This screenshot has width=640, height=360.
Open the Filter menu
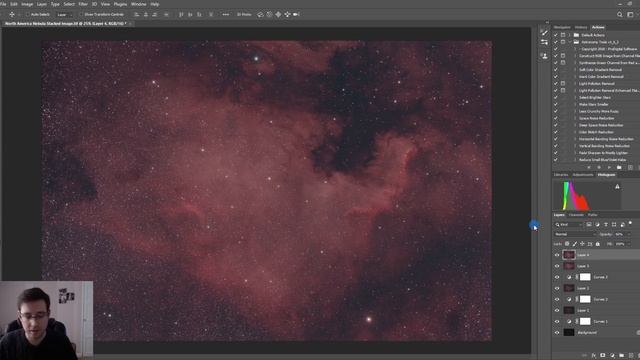coord(83,4)
